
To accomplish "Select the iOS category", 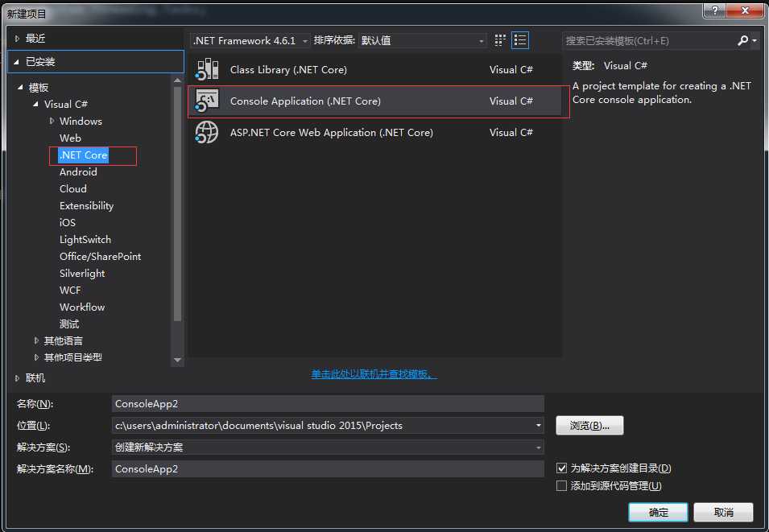I will tap(67, 223).
